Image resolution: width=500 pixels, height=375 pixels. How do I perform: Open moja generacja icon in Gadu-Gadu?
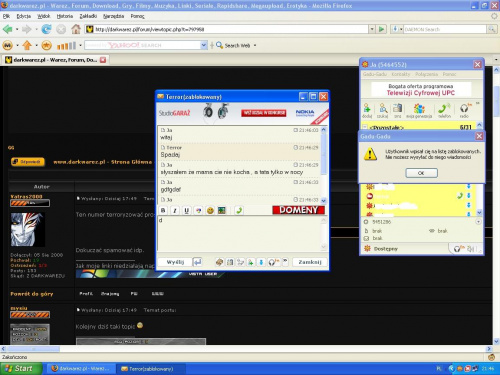(419, 110)
